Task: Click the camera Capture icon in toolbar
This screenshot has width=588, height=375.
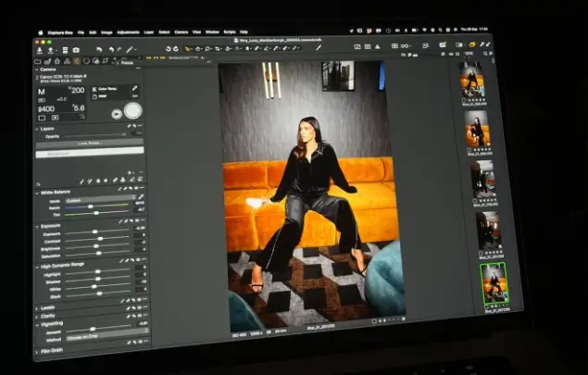Action: 76,50
